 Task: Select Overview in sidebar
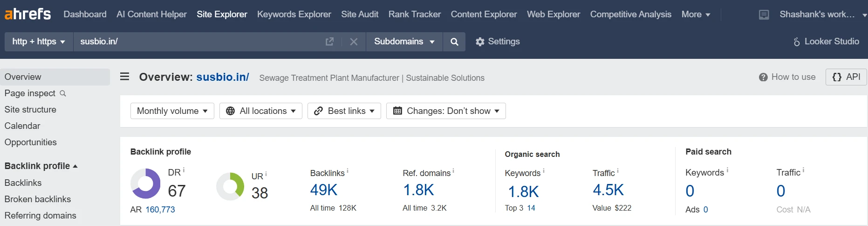click(55, 77)
